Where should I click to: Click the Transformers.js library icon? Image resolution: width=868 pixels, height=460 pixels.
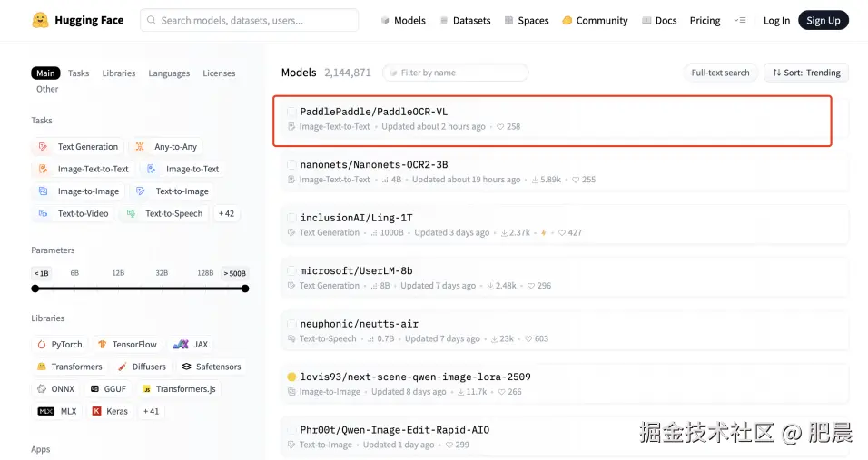(147, 388)
